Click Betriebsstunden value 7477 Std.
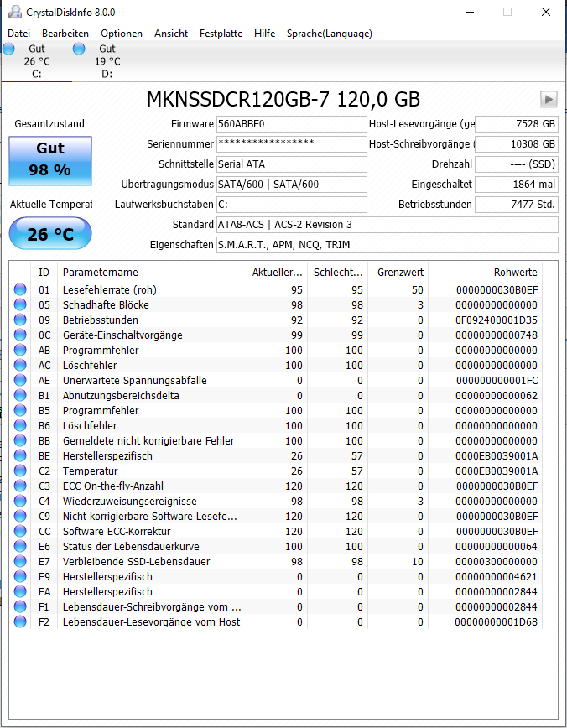 517,205
